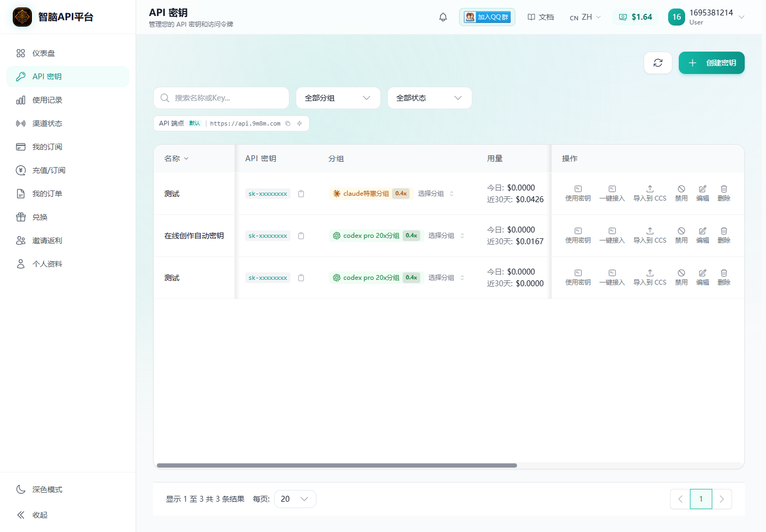
Task: Open 仪表盘 in the sidebar
Action: coord(68,53)
